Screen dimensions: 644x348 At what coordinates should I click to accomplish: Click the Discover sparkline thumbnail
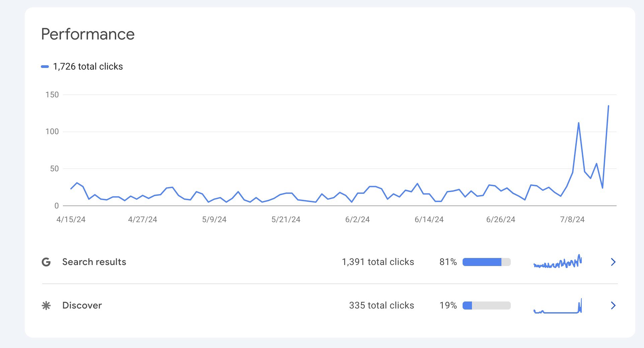point(558,306)
